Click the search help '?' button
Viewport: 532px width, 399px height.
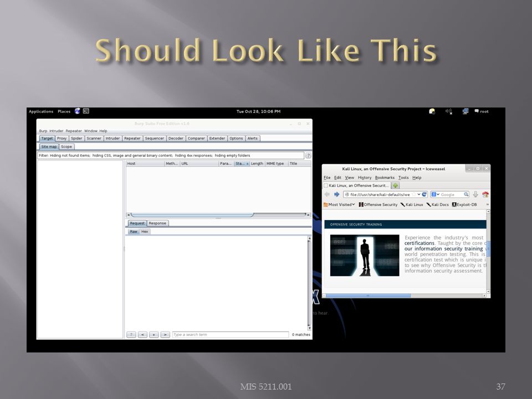pyautogui.click(x=131, y=335)
